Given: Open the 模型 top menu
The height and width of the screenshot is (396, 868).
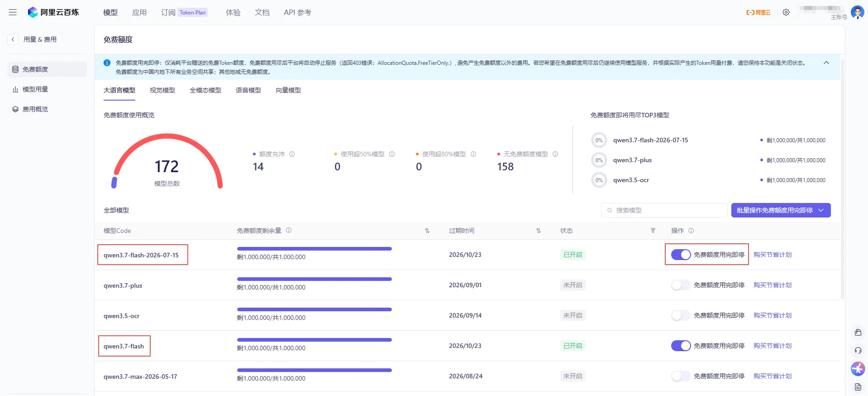Looking at the screenshot, I should 110,12.
